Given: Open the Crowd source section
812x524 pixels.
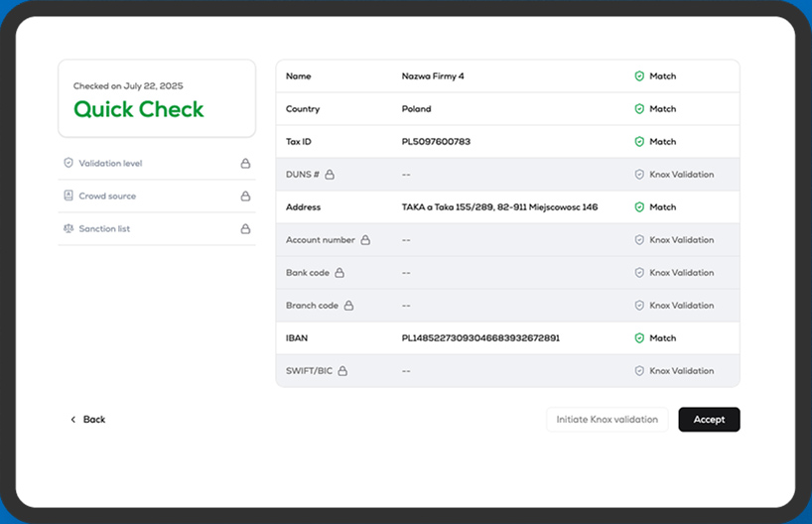Looking at the screenshot, I should click(x=107, y=196).
